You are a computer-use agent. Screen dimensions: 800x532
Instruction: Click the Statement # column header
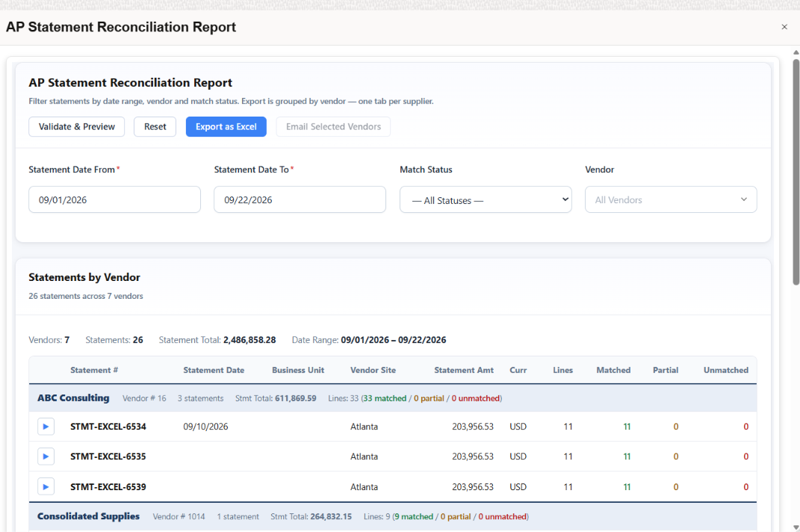tap(94, 370)
